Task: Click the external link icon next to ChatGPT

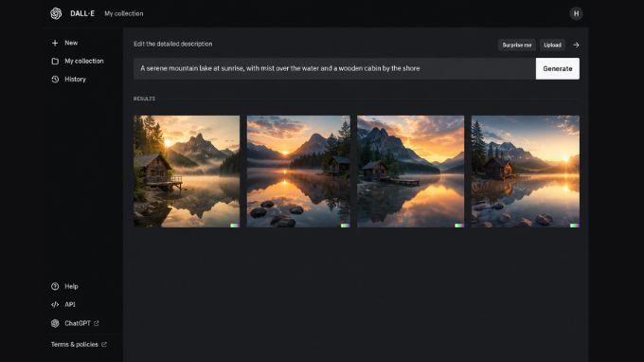Action: click(96, 323)
